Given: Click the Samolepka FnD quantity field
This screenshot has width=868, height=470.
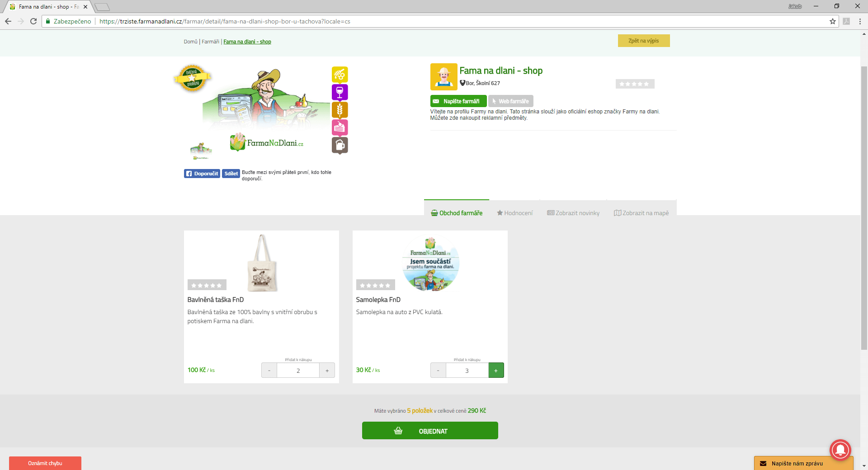Looking at the screenshot, I should click(467, 370).
